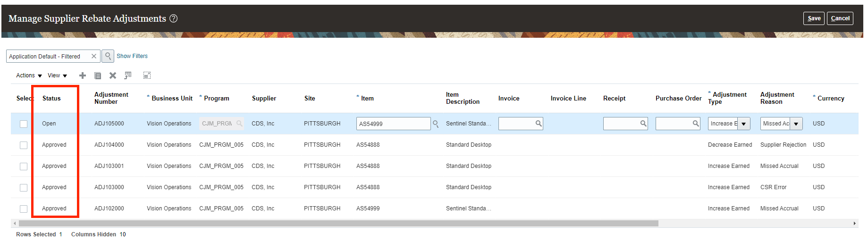Tick the checkbox for adjustment ADJ102000

tap(24, 209)
